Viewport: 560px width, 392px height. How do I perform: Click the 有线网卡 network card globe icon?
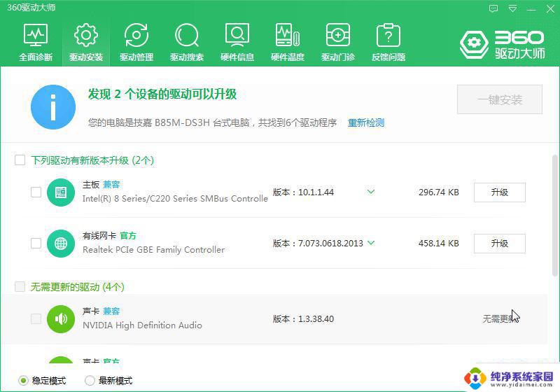[61, 244]
